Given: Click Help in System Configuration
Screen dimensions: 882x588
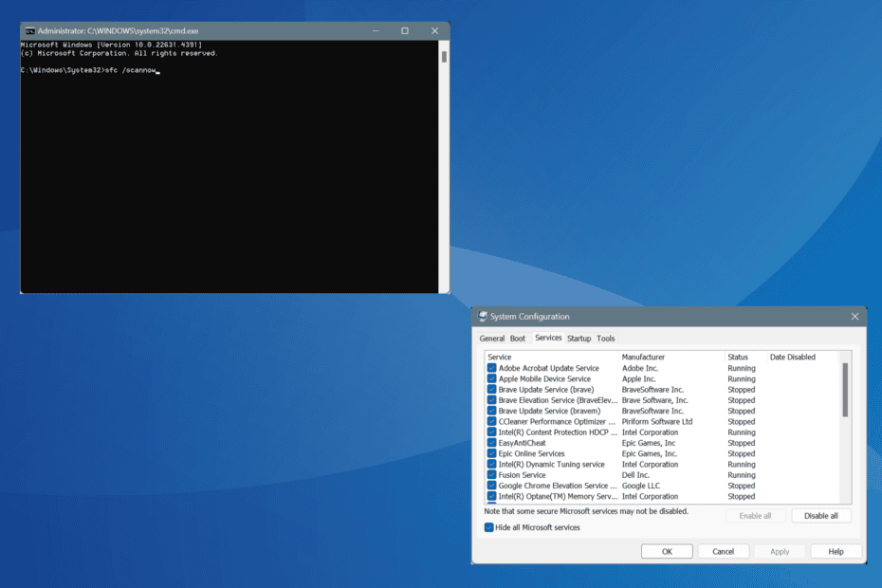Looking at the screenshot, I should (x=836, y=551).
